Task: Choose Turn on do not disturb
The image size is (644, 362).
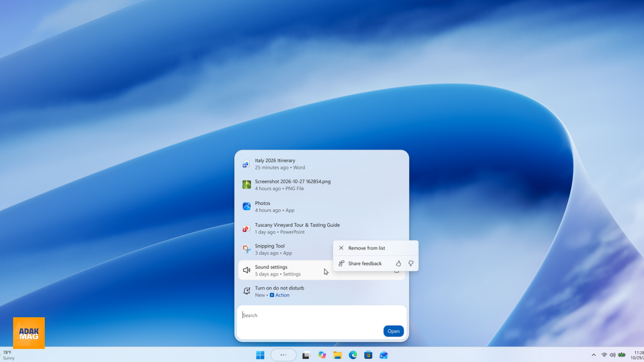Action: (x=321, y=292)
